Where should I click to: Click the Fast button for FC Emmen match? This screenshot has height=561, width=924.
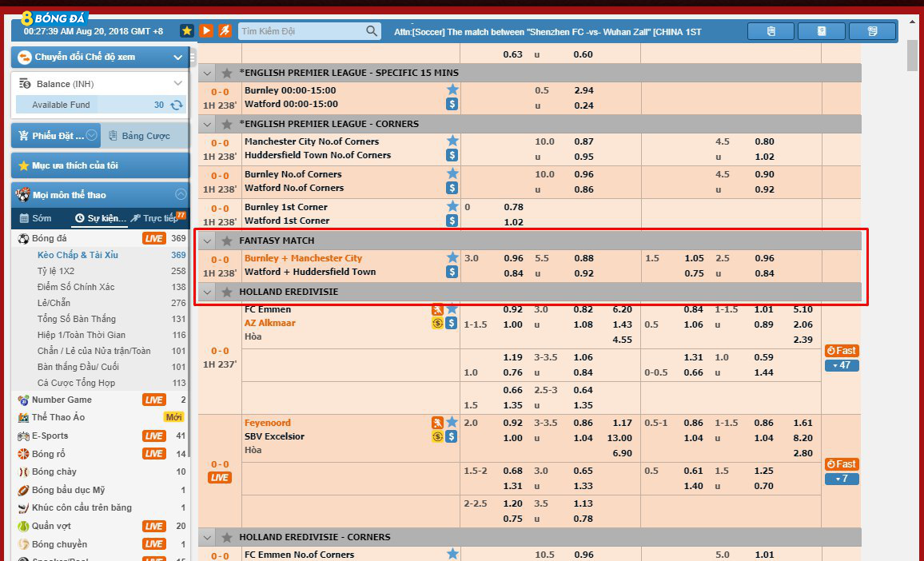click(x=842, y=351)
